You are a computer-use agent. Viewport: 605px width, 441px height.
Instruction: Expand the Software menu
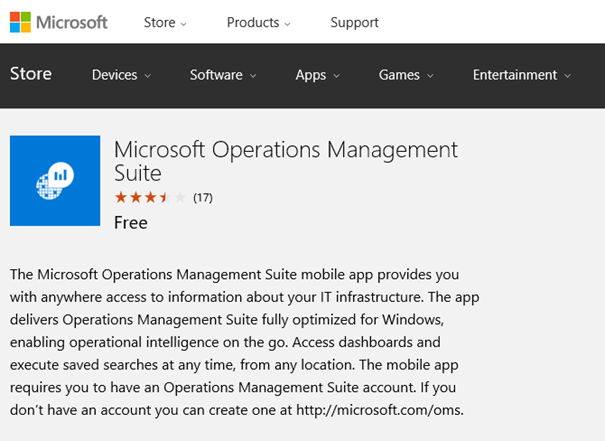coord(223,75)
